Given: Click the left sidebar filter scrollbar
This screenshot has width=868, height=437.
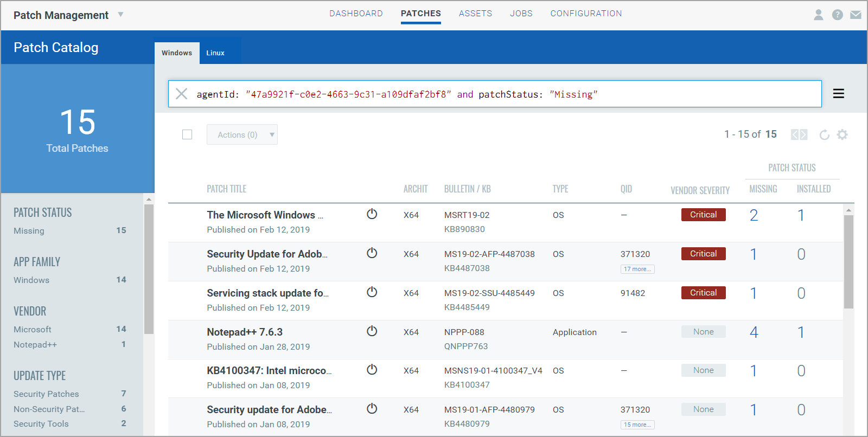Looking at the screenshot, I should (149, 268).
